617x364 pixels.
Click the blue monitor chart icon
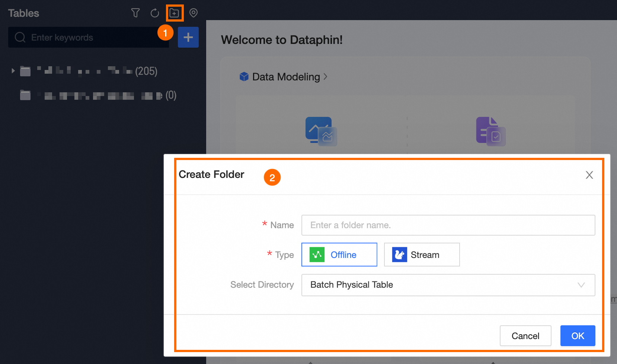(321, 131)
